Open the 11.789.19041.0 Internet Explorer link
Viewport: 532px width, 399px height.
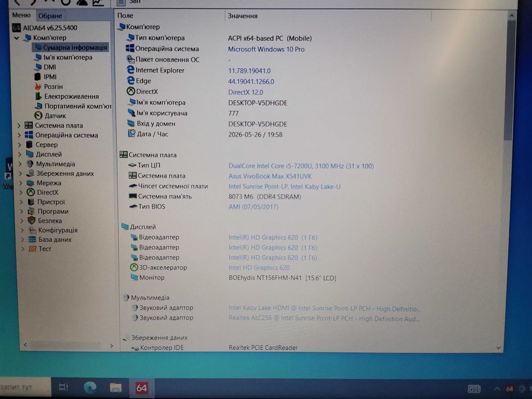click(x=249, y=71)
